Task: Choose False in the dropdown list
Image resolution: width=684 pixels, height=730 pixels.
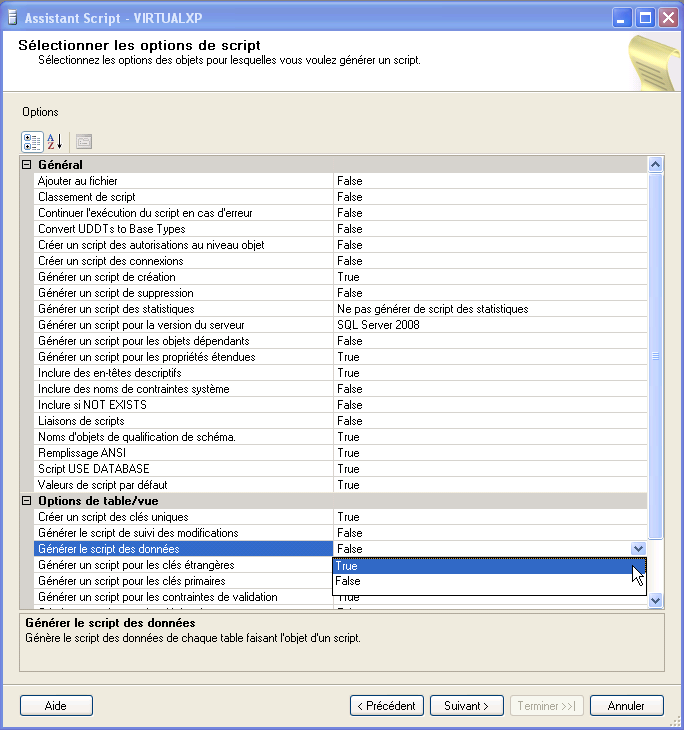Action: point(489,581)
